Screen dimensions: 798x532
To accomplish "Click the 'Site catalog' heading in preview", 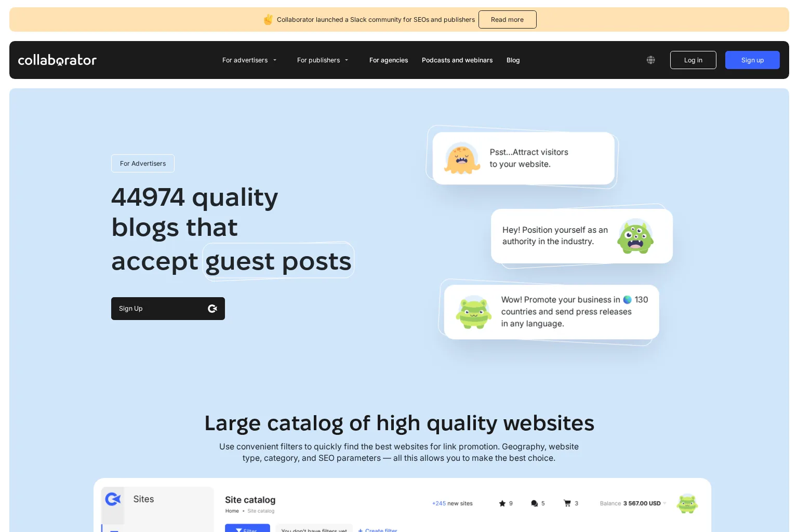I will click(250, 500).
